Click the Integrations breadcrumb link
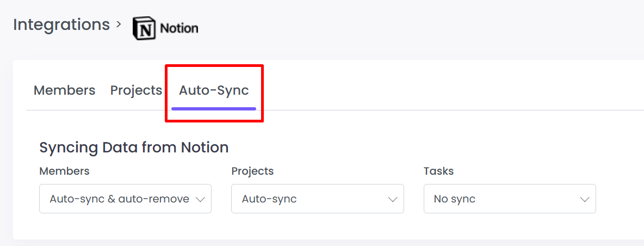 (61, 25)
